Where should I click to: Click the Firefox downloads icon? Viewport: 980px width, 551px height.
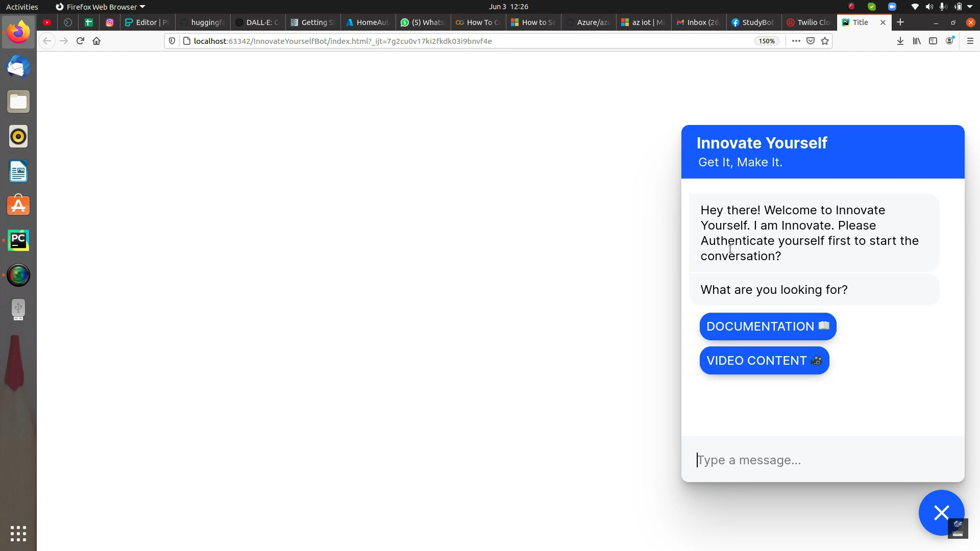[x=900, y=41]
